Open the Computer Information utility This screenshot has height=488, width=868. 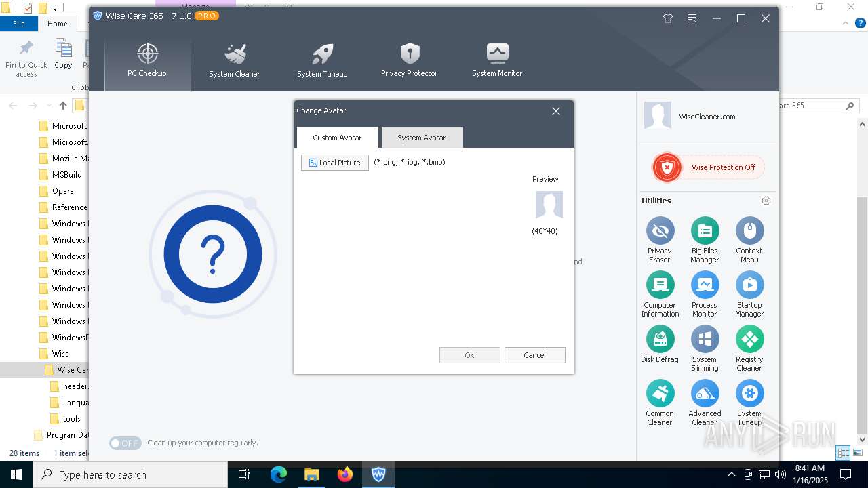pyautogui.click(x=660, y=294)
